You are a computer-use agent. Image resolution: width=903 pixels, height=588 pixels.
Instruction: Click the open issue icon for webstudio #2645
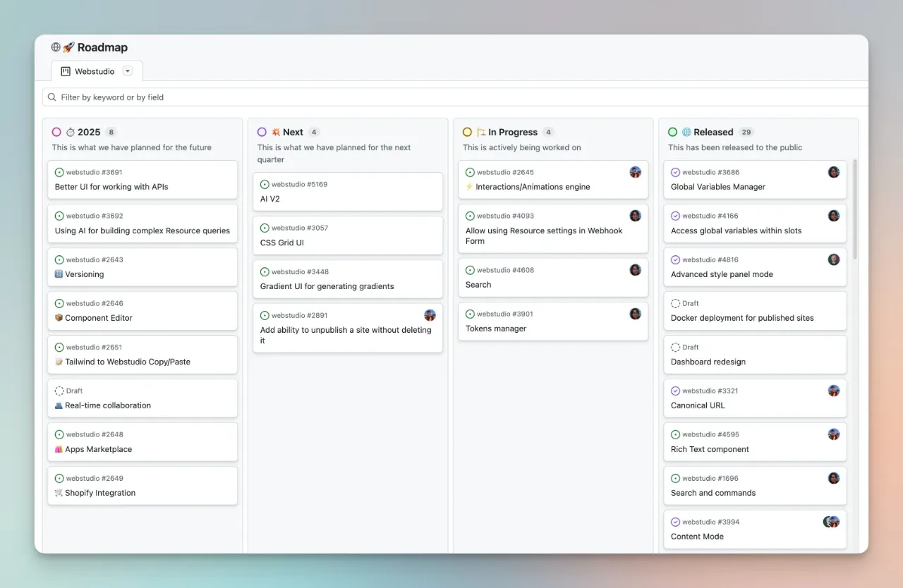[x=470, y=172]
